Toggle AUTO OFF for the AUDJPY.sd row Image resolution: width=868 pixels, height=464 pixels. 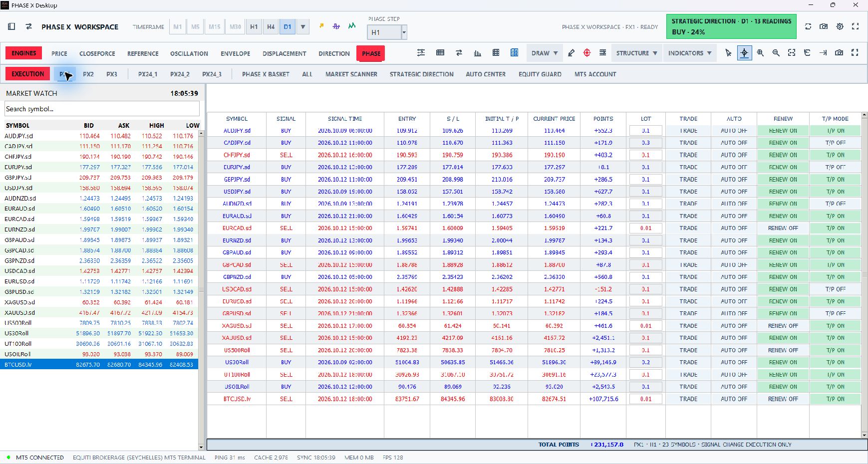(x=734, y=131)
